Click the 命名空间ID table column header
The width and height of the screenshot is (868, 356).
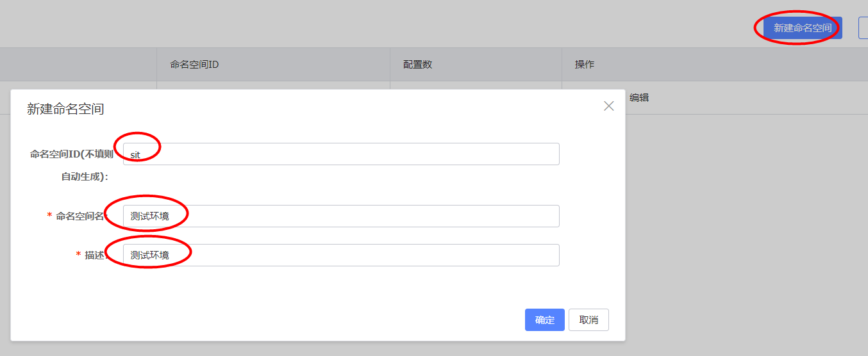pyautogui.click(x=195, y=65)
